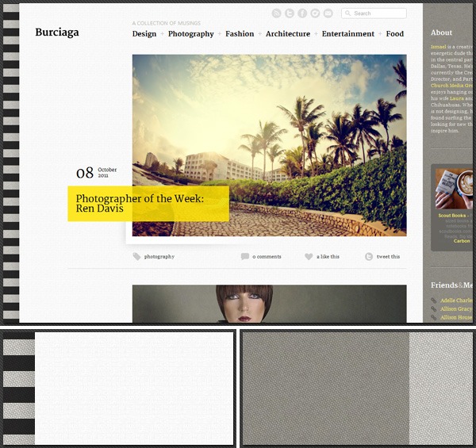Visit the Allison Gracy friend link

[456, 308]
